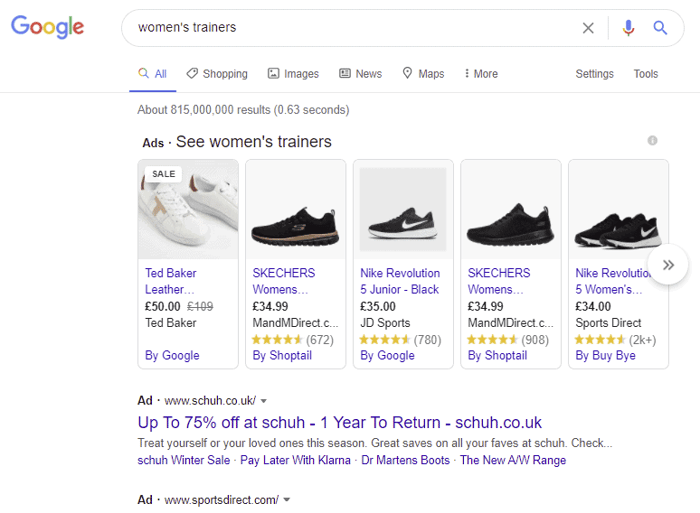This screenshot has height=513, width=700.
Task: Open SKECHERS Womens link with 672 reviews
Action: tap(284, 281)
